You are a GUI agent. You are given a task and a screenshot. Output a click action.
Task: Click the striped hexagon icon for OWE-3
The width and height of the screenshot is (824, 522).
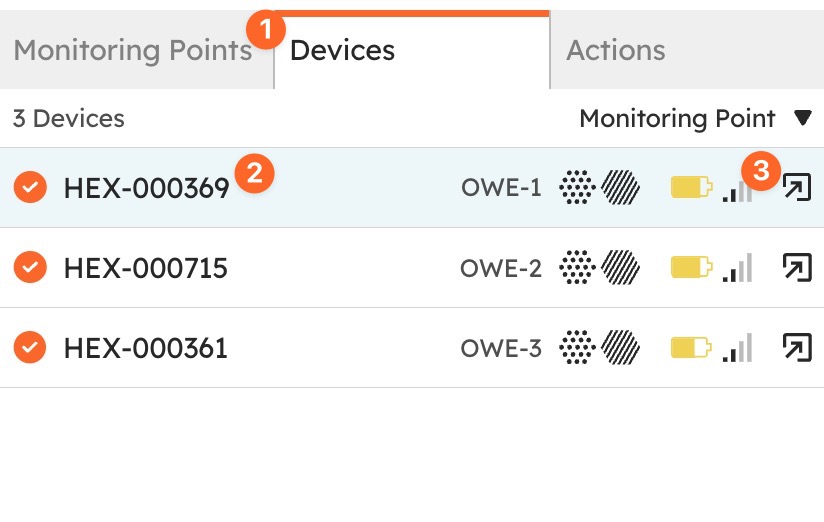click(x=620, y=347)
